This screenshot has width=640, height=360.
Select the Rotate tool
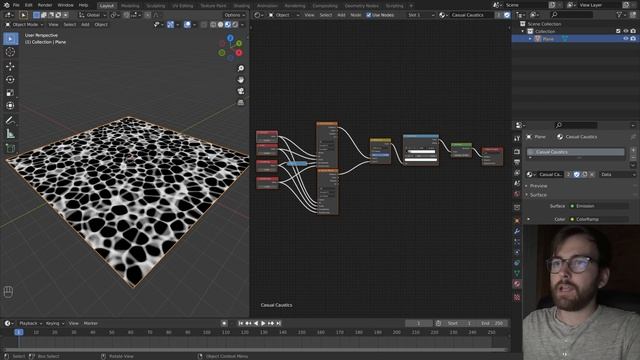pyautogui.click(x=11, y=80)
